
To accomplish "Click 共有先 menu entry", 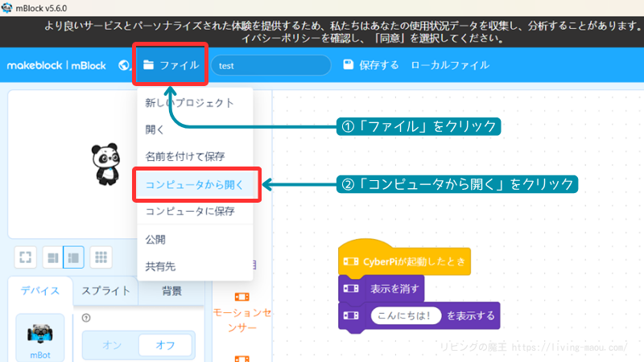I will pyautogui.click(x=160, y=266).
